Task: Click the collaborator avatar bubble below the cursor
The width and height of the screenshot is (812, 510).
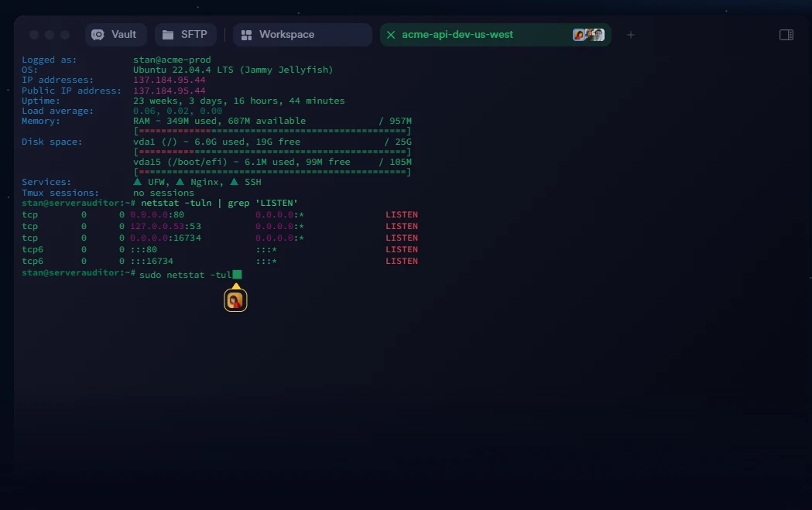Action: coord(235,300)
